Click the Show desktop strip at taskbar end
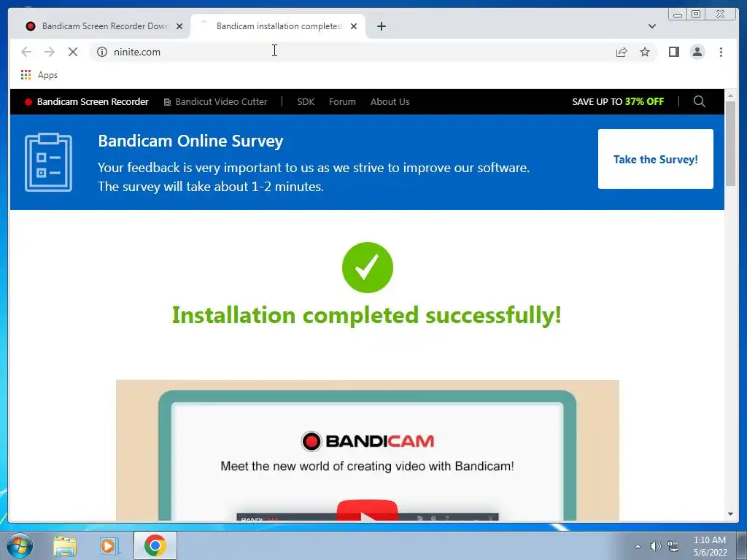747x560 pixels. click(742, 545)
